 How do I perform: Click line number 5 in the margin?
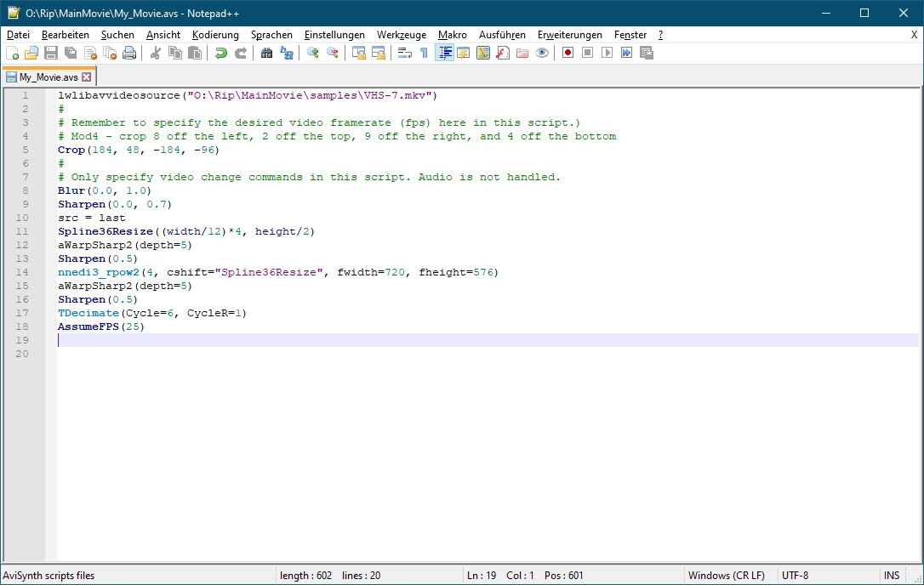(x=26, y=150)
